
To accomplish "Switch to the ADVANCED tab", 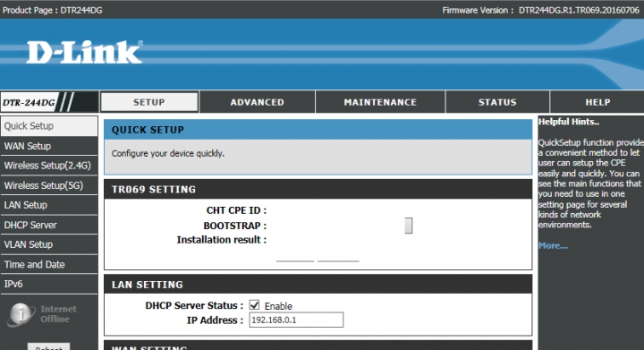I will click(x=257, y=102).
